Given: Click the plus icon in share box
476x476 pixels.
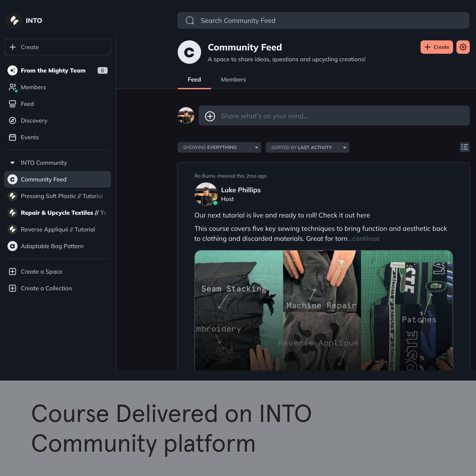Looking at the screenshot, I should [210, 116].
